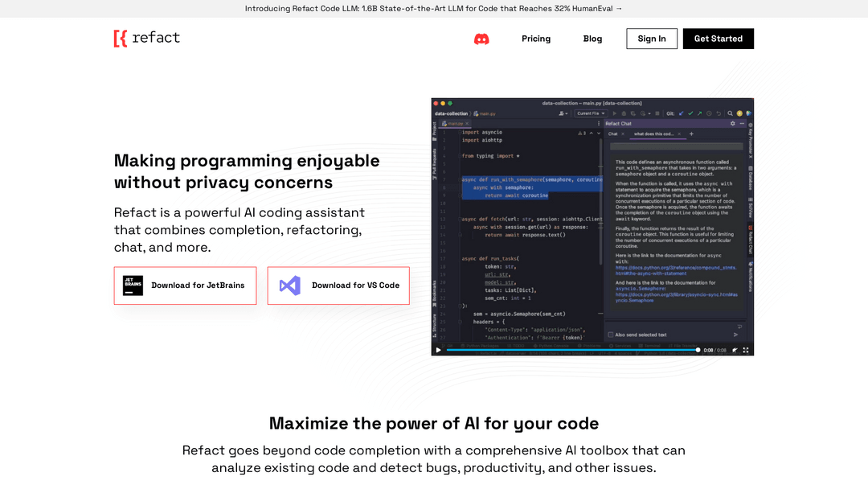Open the Pull Requests side tab in video
Screen dimensions: 868x489
(x=435, y=164)
